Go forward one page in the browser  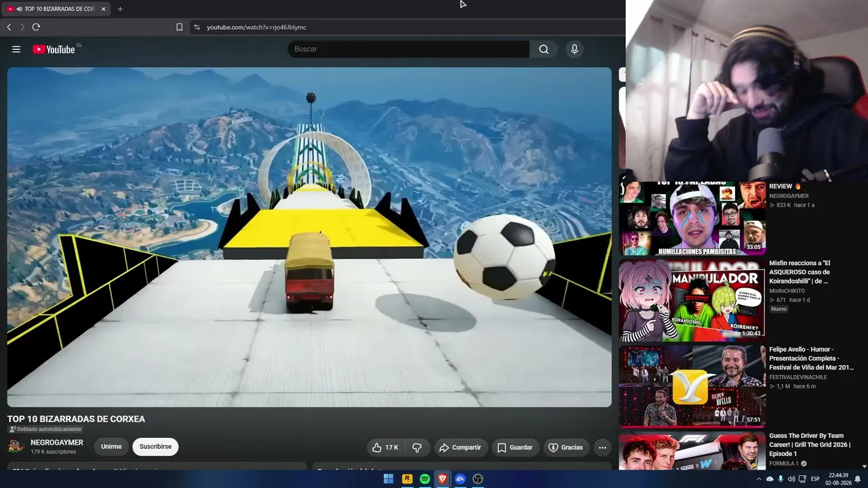click(22, 27)
